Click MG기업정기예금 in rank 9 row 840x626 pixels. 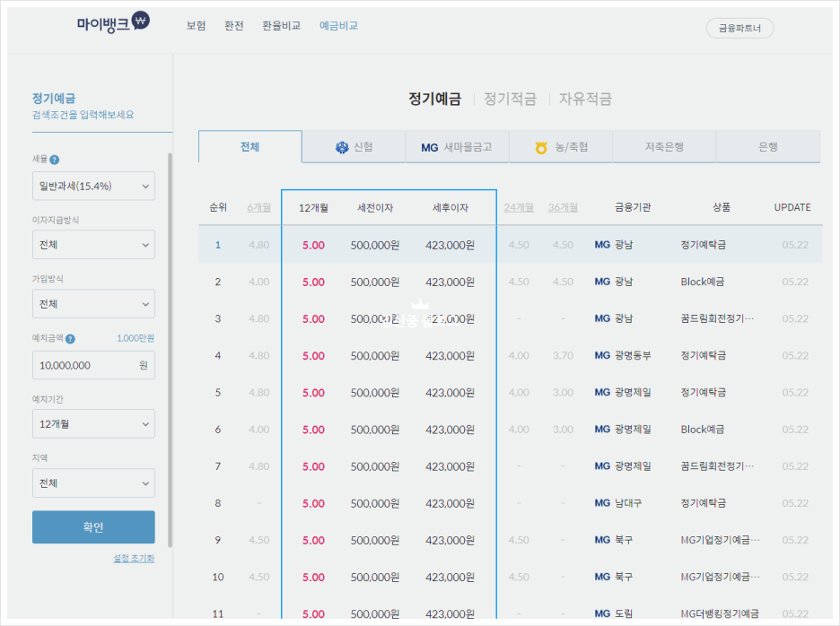tap(720, 540)
